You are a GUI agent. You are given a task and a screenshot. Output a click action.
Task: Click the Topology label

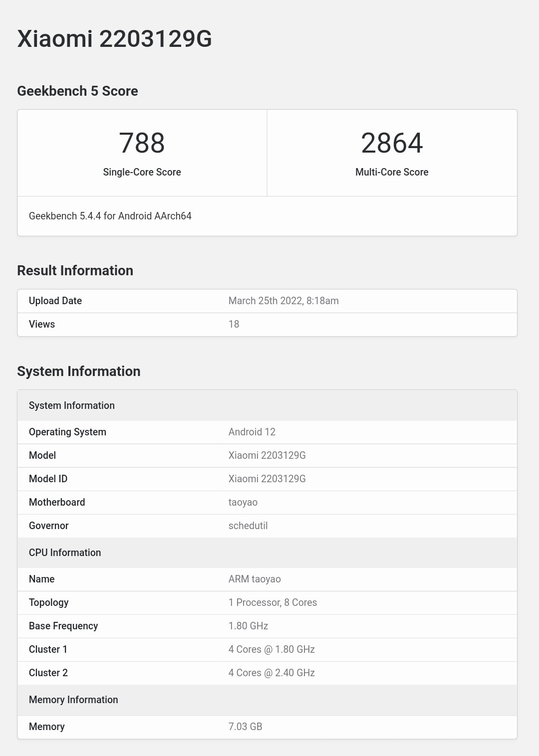49,602
